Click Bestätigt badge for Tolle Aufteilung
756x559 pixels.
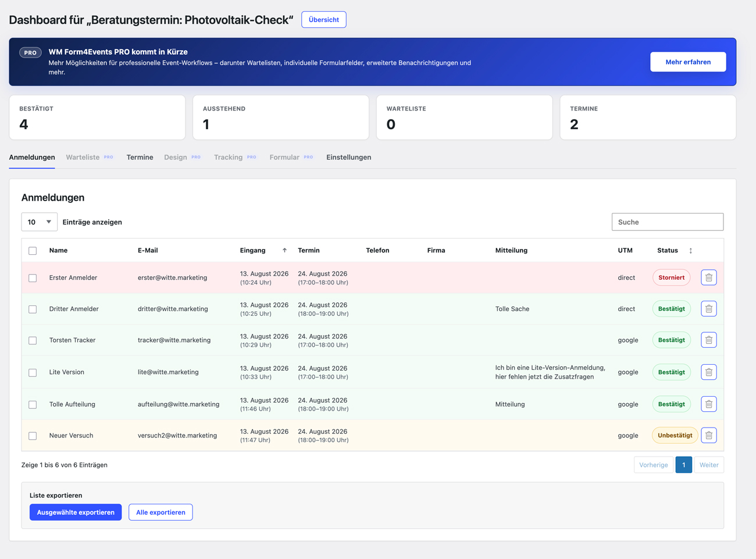click(x=671, y=404)
